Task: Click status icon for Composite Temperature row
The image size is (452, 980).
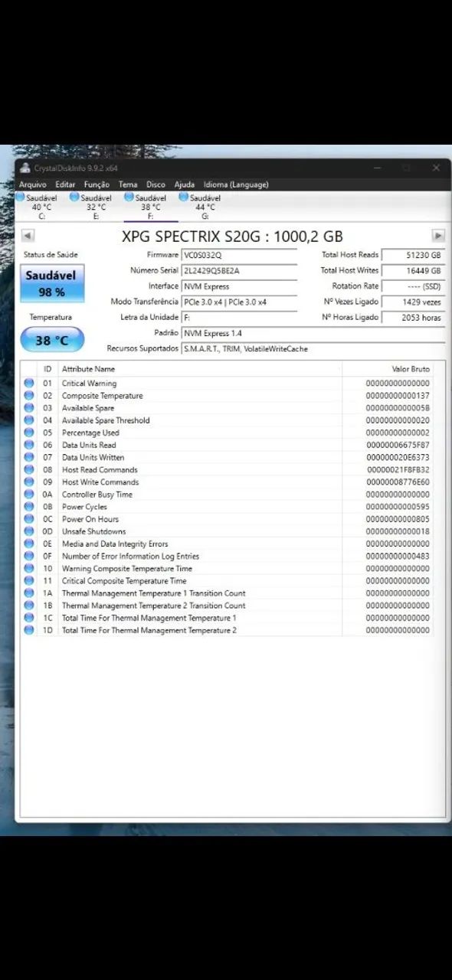Action: click(x=29, y=396)
